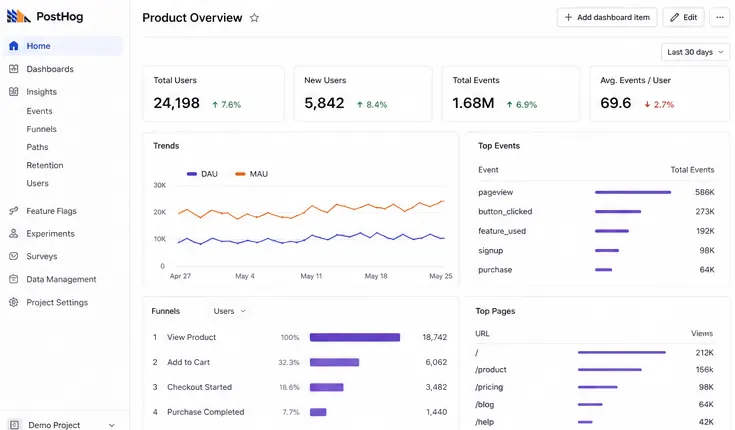The width and height of the screenshot is (735, 430).
Task: Open Events under Insights
Action: coord(39,111)
